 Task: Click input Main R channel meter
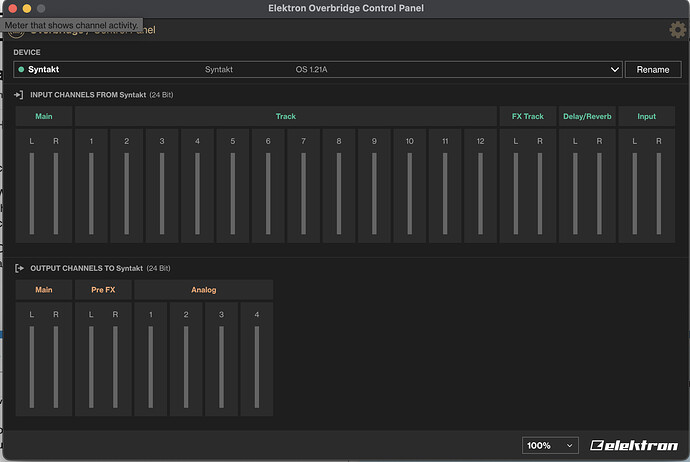point(56,194)
